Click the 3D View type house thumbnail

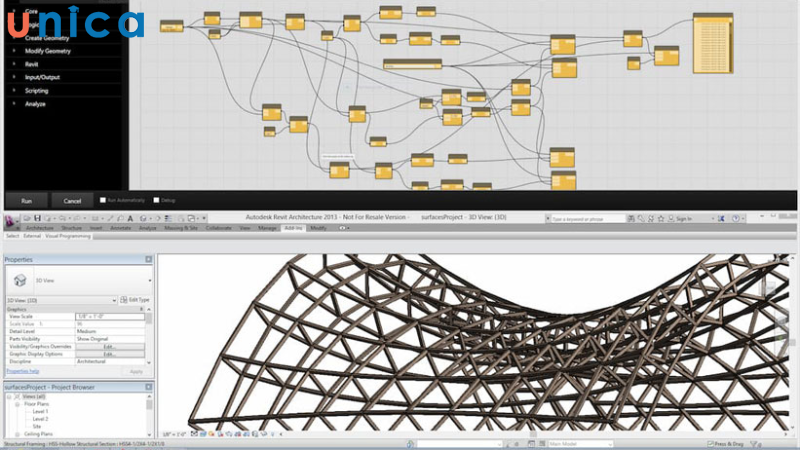pyautogui.click(x=20, y=280)
